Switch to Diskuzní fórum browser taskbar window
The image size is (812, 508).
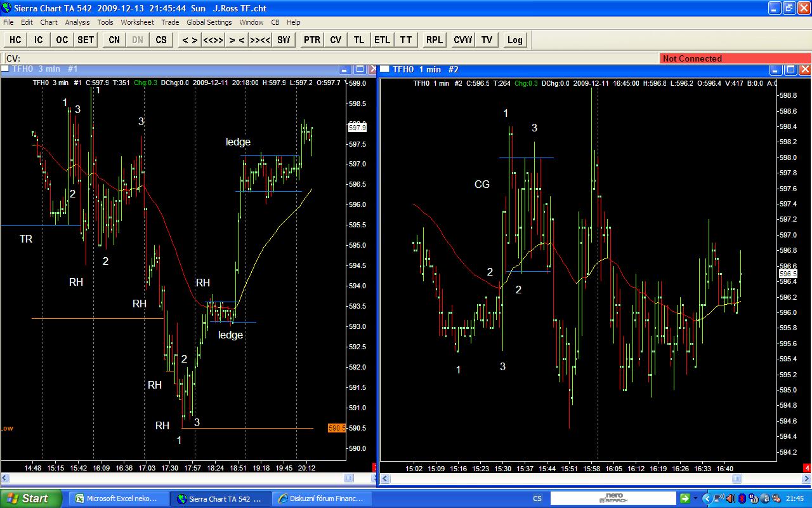(x=323, y=498)
